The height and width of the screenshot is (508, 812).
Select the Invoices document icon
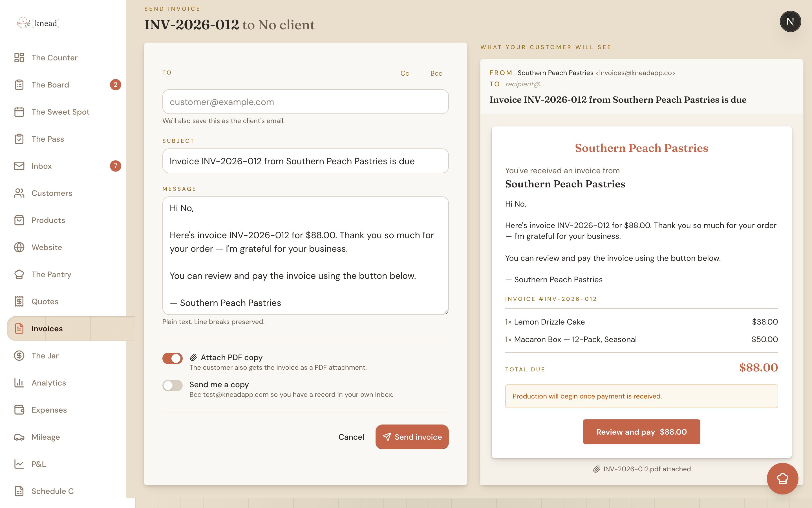pyautogui.click(x=19, y=329)
